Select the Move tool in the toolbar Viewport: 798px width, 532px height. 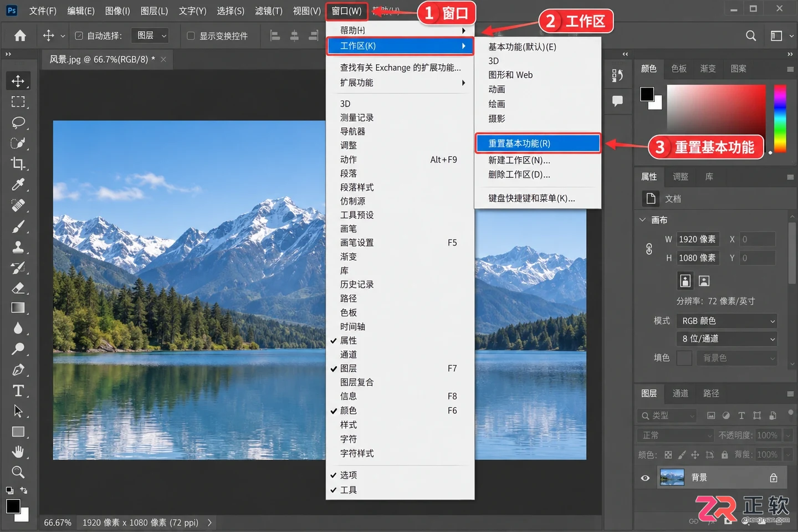(x=18, y=81)
